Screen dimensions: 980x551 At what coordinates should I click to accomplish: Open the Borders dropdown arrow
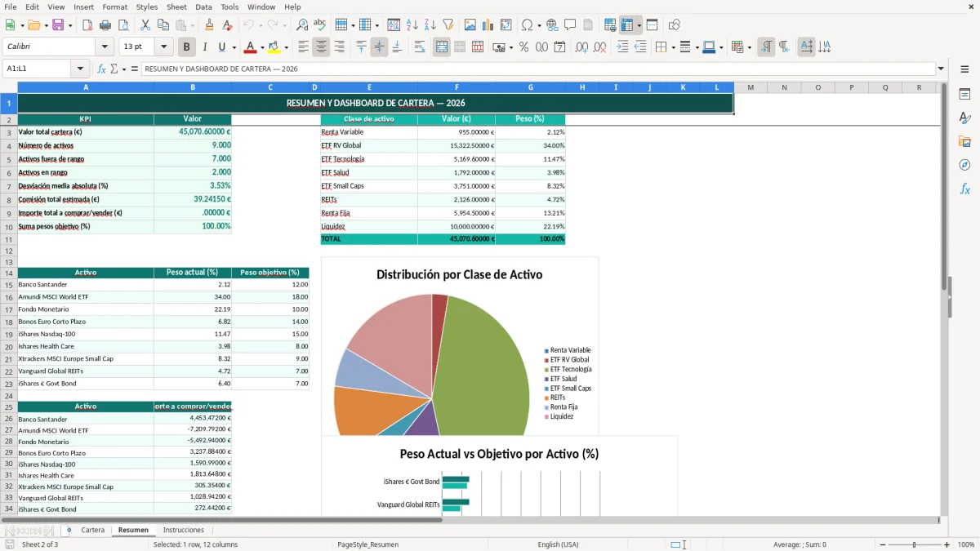click(672, 47)
